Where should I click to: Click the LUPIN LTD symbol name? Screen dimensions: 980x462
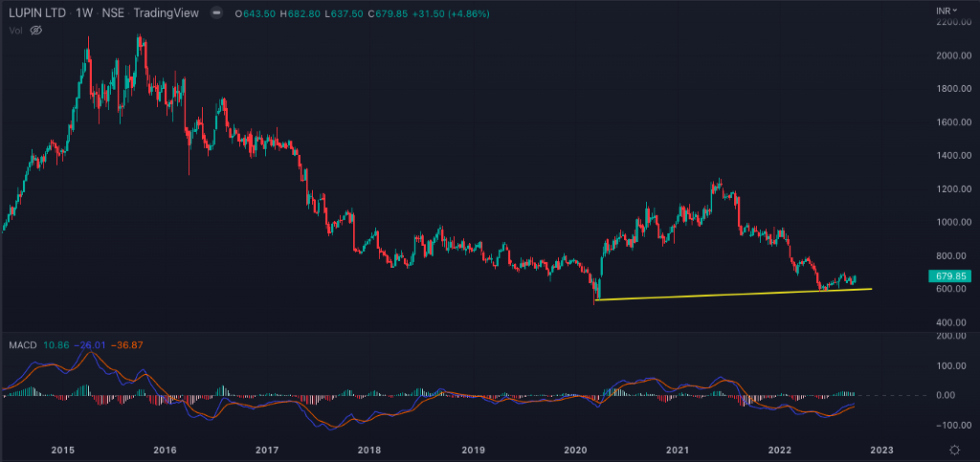36,13
